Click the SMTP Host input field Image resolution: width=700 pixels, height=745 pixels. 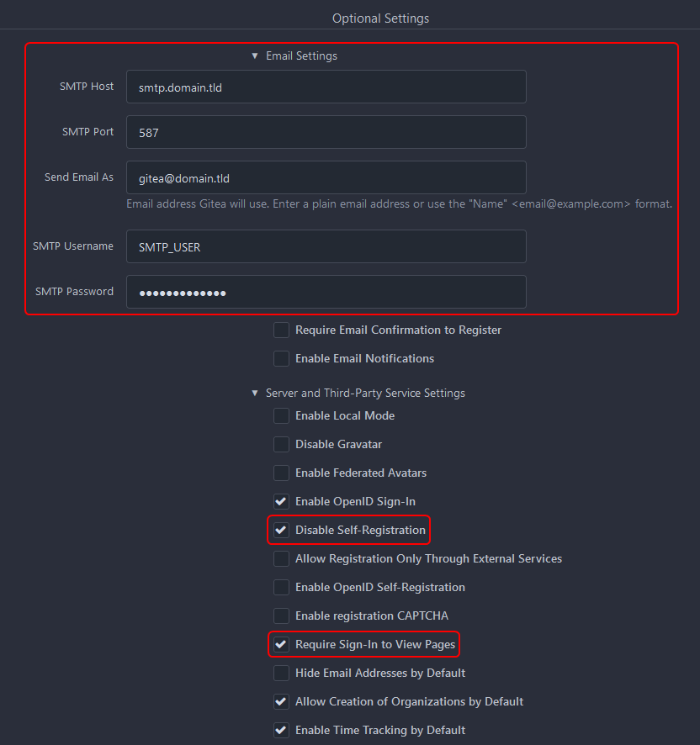[326, 86]
